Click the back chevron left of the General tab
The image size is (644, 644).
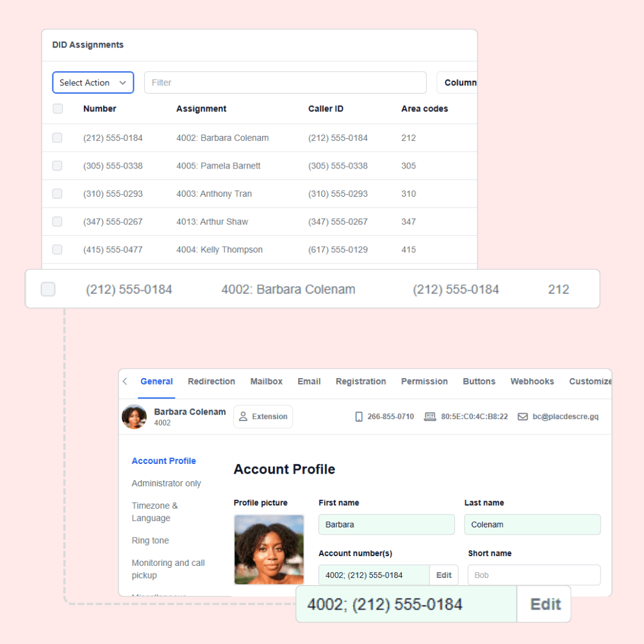coord(125,381)
